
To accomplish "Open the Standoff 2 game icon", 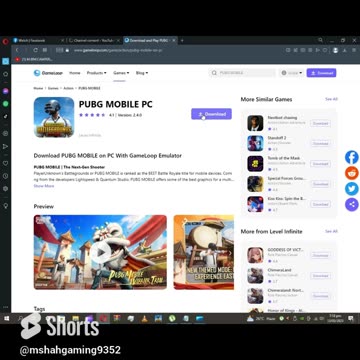I will point(255,143).
